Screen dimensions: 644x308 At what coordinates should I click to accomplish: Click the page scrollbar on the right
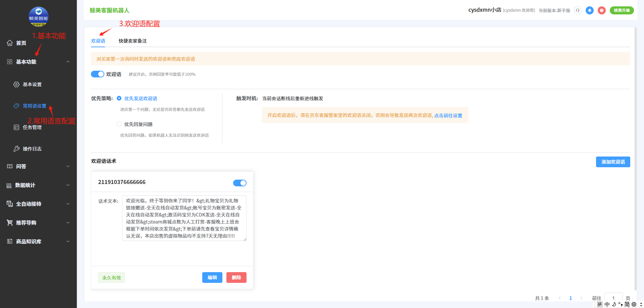click(x=635, y=158)
